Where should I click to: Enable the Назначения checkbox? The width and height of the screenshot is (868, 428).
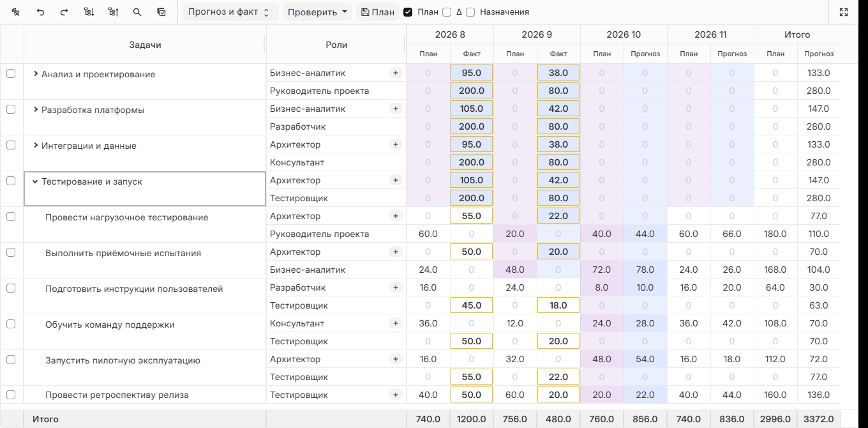470,12
